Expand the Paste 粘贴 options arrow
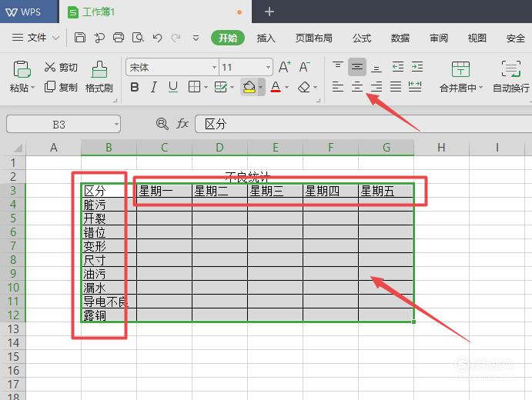This screenshot has width=532, height=400. pos(33,88)
